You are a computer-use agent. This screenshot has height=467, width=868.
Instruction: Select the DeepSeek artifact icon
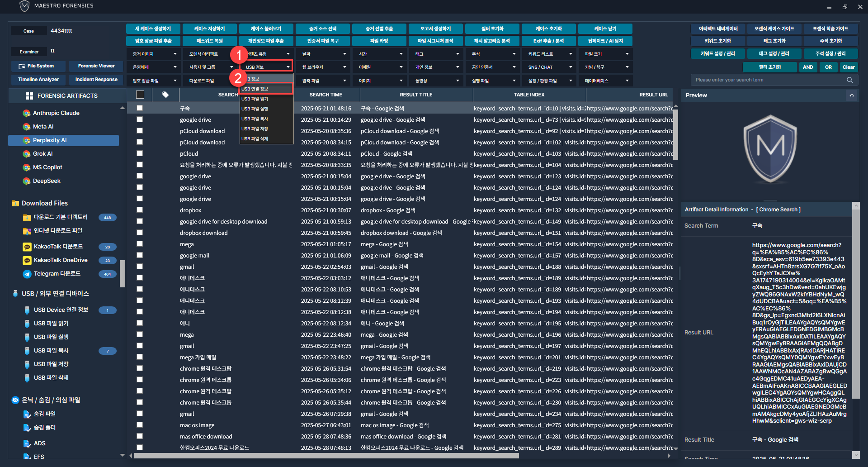click(x=27, y=181)
